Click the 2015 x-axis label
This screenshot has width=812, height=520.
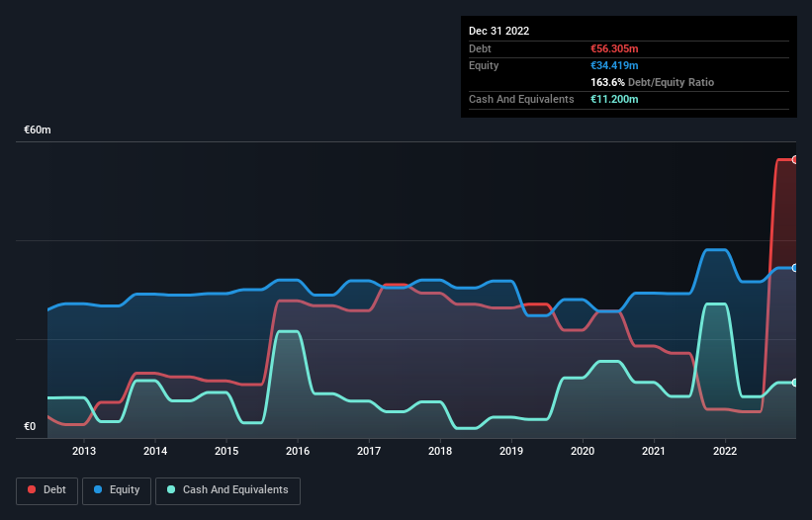click(226, 451)
